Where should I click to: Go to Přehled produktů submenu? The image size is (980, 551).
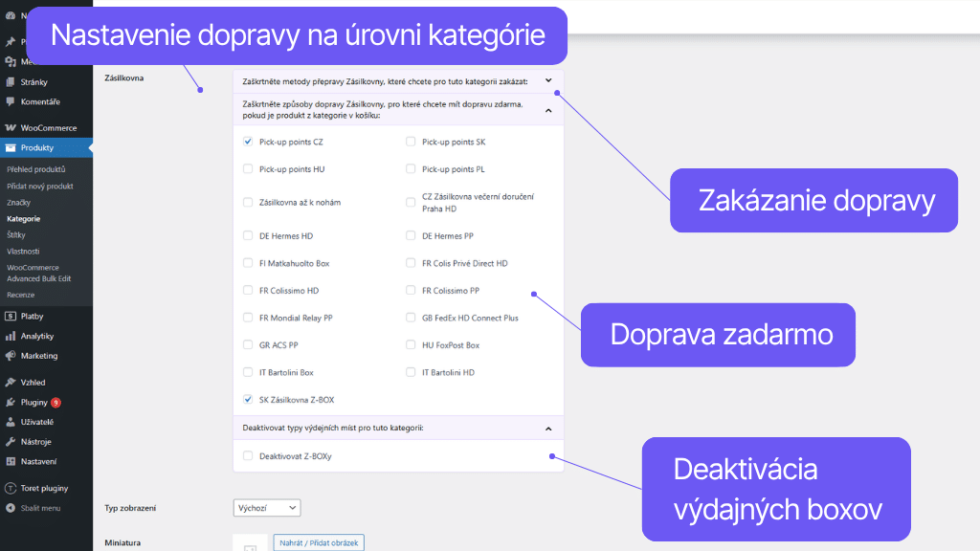point(35,169)
